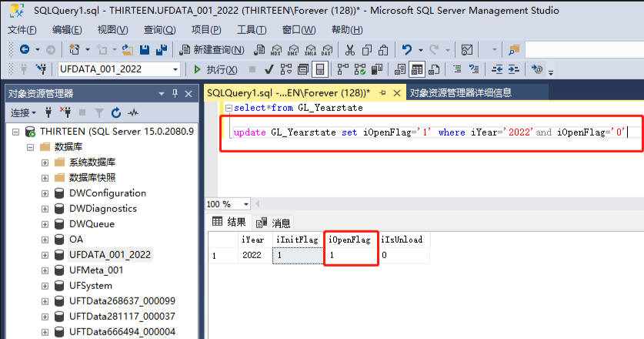Toggle the IntelliSense Enabled button

(x=320, y=69)
